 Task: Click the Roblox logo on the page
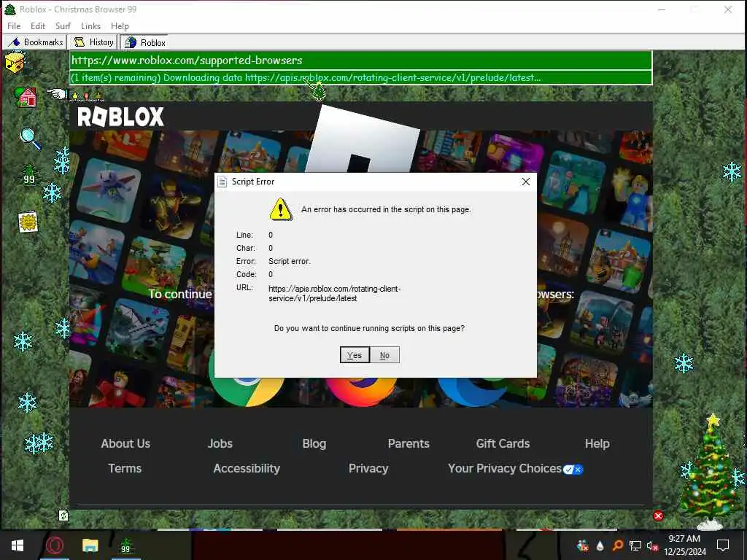120,117
